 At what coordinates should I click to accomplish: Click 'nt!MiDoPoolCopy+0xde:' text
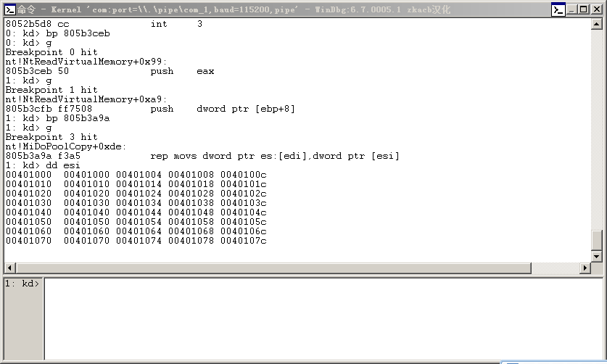tap(66, 146)
